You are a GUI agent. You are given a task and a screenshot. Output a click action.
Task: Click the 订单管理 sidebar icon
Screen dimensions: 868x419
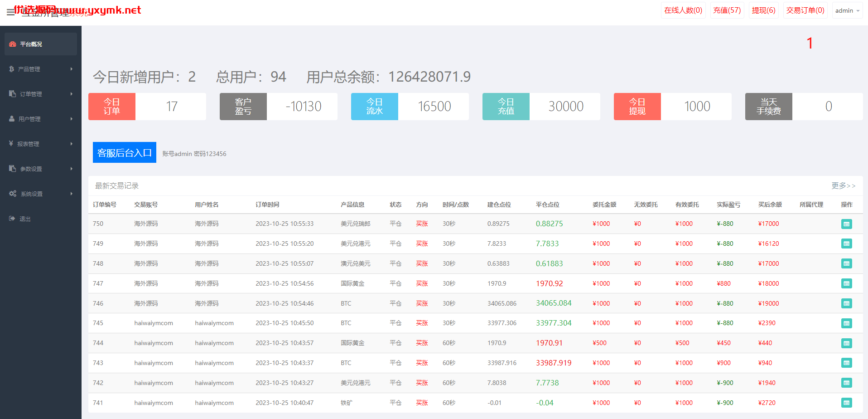(x=13, y=94)
